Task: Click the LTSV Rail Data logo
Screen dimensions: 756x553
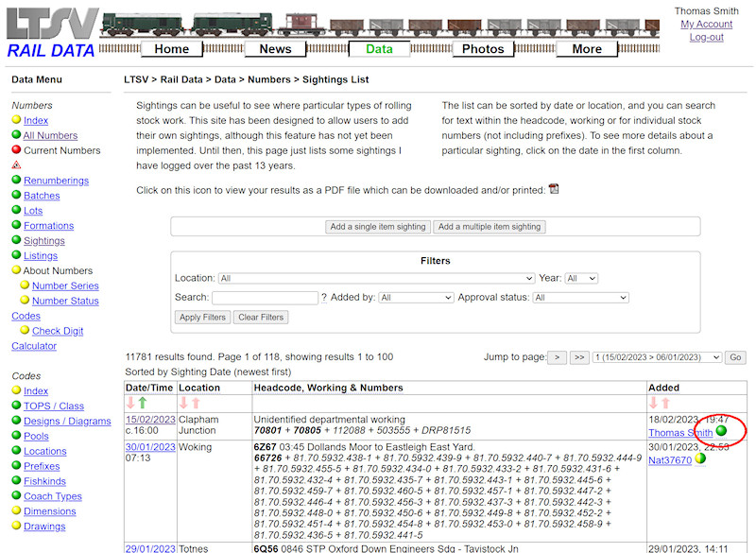Action: pyautogui.click(x=47, y=28)
